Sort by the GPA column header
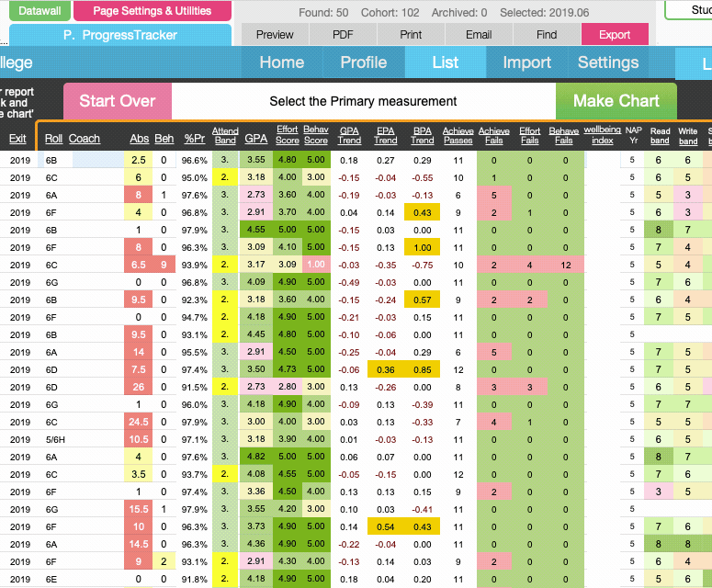 coord(254,139)
